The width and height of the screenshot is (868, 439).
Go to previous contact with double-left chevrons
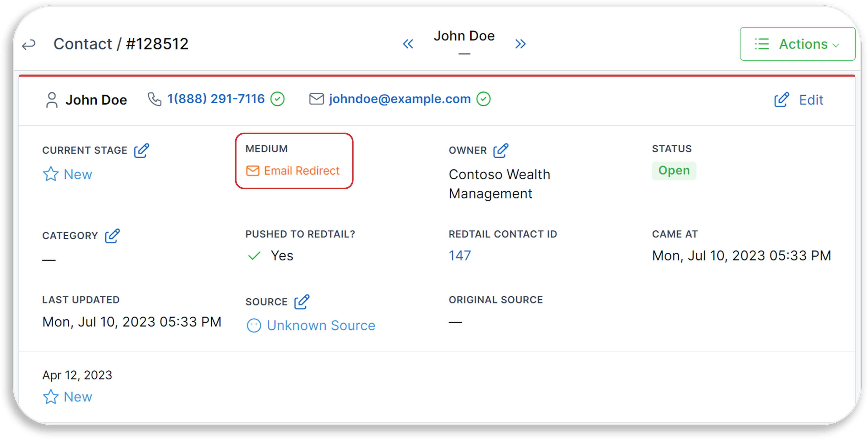tap(408, 44)
